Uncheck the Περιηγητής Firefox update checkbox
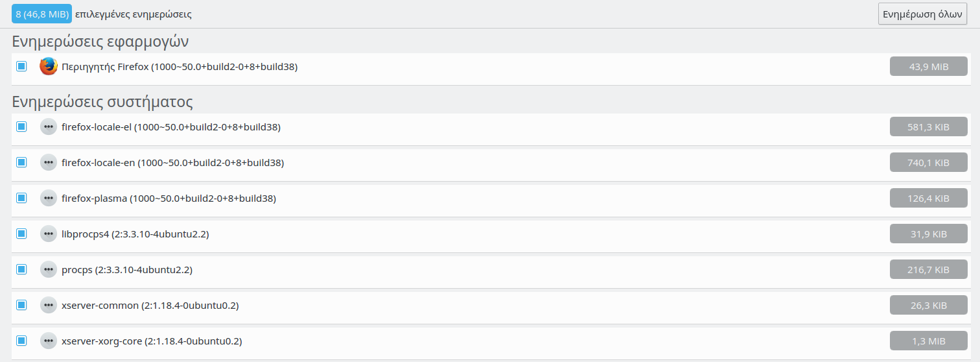980x362 pixels. coord(21,66)
